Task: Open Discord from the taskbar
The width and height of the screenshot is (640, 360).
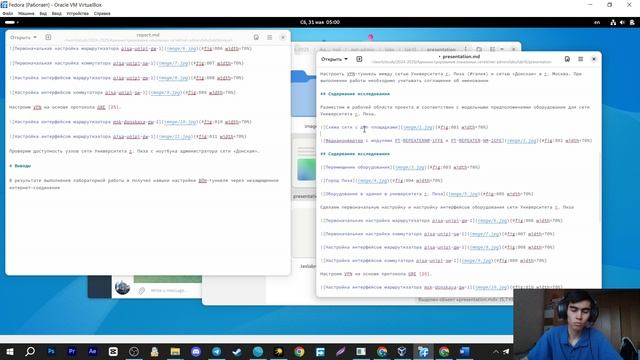Action: click(x=196, y=351)
